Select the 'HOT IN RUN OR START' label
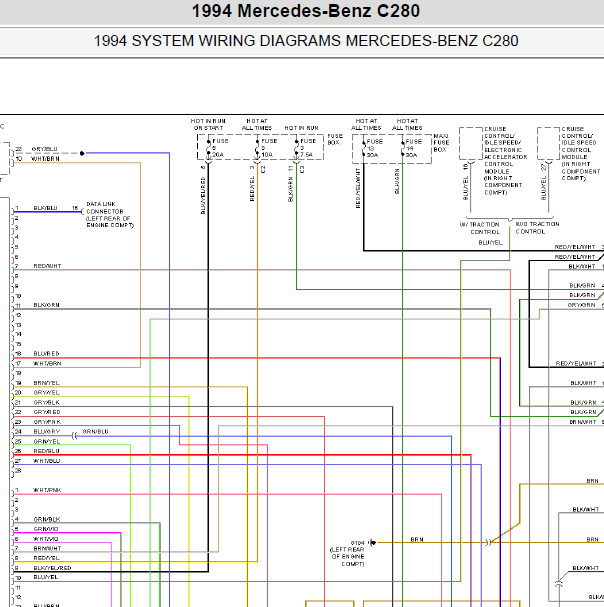 coord(208,124)
